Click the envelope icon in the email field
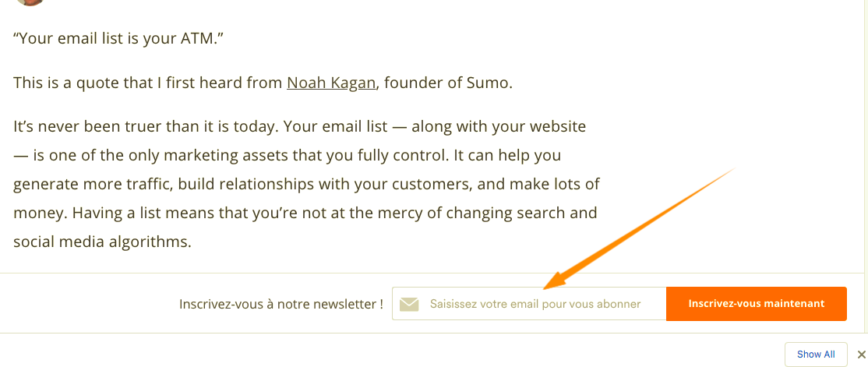Screen dimensions: 868x367 [x=409, y=304]
